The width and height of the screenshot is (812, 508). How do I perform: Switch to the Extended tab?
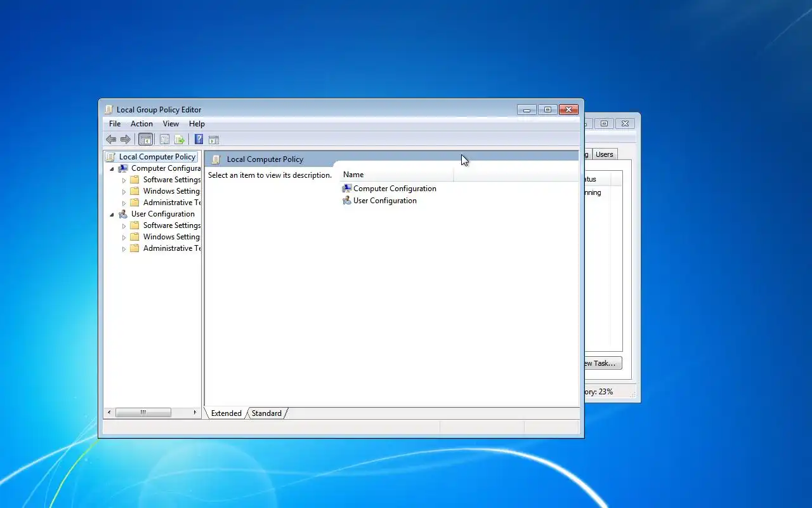pyautogui.click(x=226, y=413)
